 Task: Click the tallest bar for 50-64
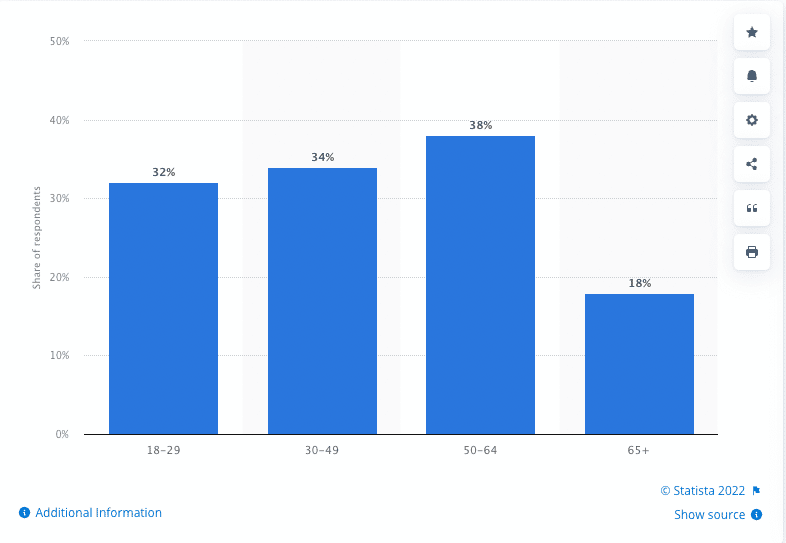pyautogui.click(x=480, y=285)
